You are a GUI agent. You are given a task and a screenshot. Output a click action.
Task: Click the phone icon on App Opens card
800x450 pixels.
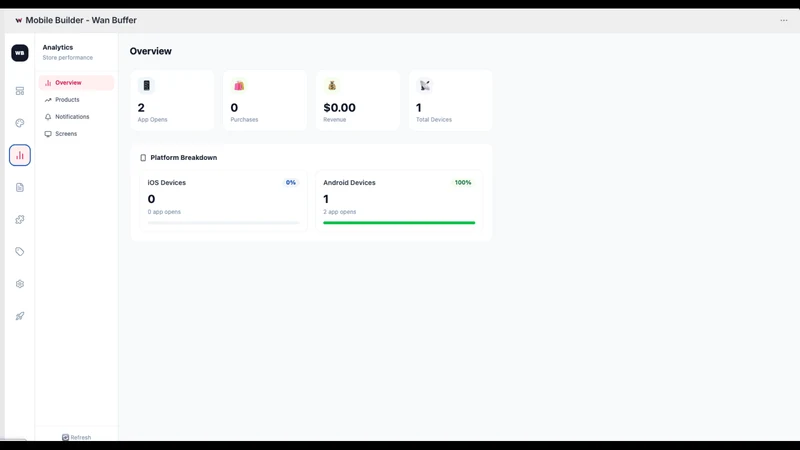click(x=146, y=85)
